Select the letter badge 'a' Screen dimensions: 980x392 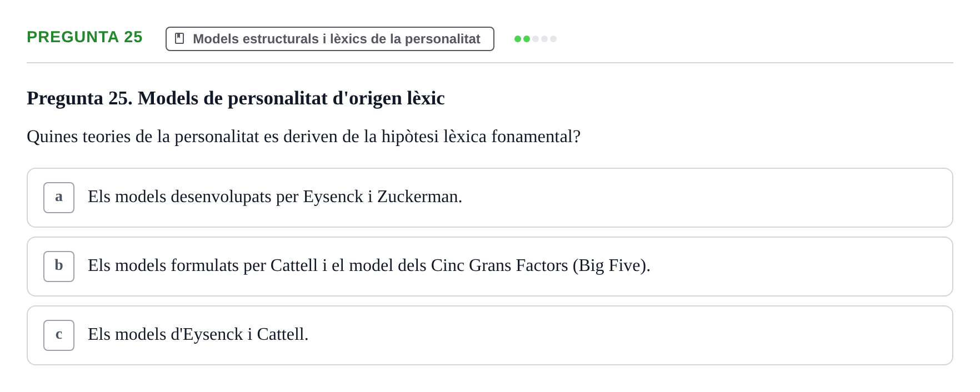tap(59, 198)
